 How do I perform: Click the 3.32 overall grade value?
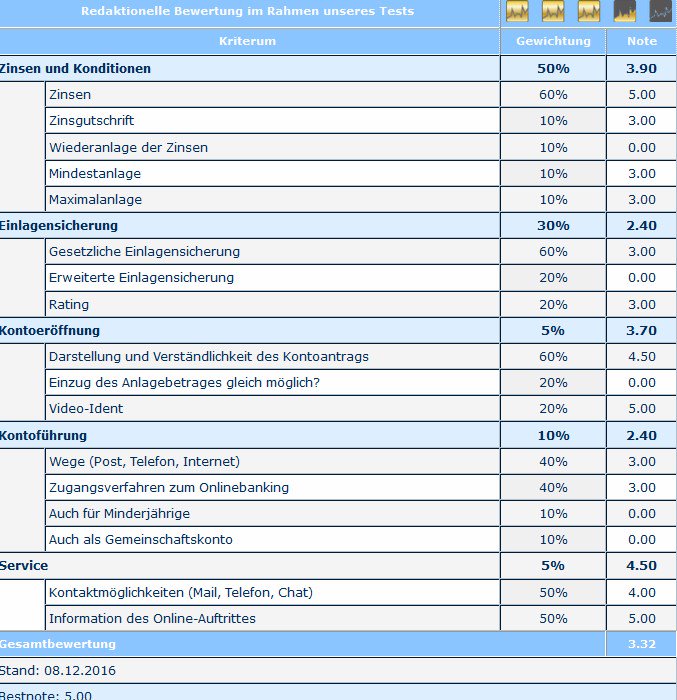coord(642,644)
